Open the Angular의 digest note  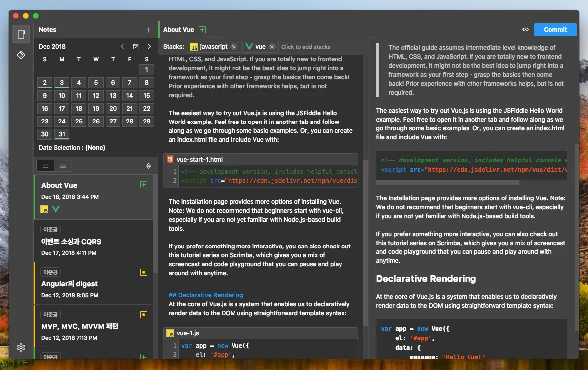pyautogui.click(x=94, y=283)
